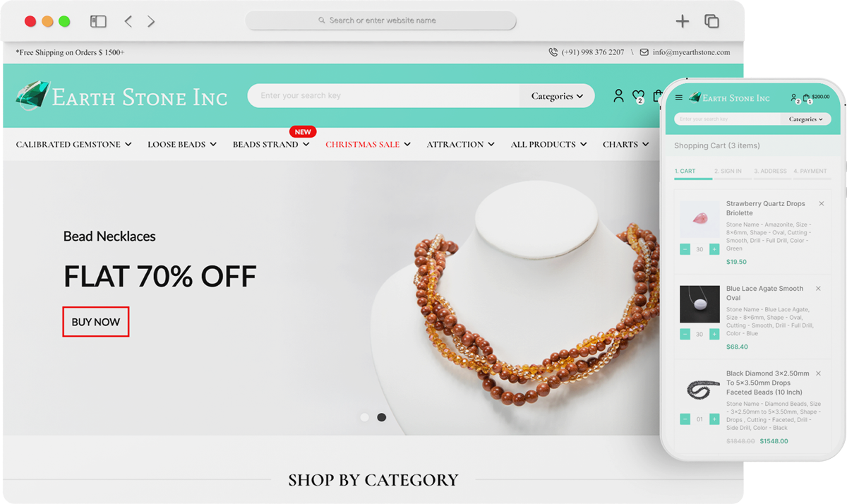
Task: Select the second carousel slide dot
Action: (x=381, y=417)
